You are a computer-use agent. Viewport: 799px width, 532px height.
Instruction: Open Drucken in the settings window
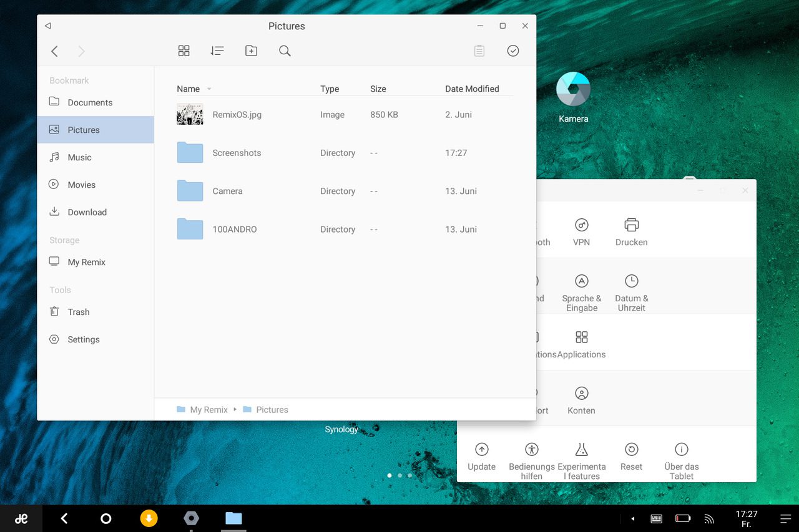631,232
